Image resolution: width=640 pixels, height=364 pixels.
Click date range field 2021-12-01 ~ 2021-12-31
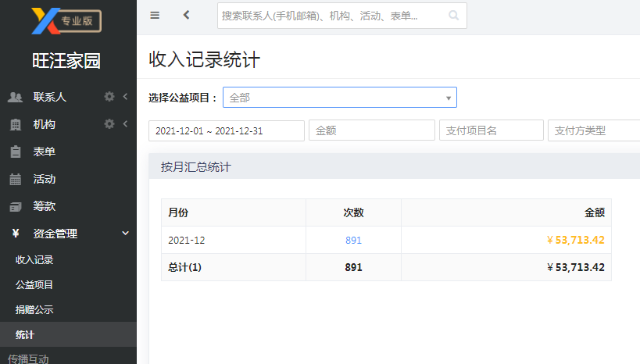click(227, 130)
